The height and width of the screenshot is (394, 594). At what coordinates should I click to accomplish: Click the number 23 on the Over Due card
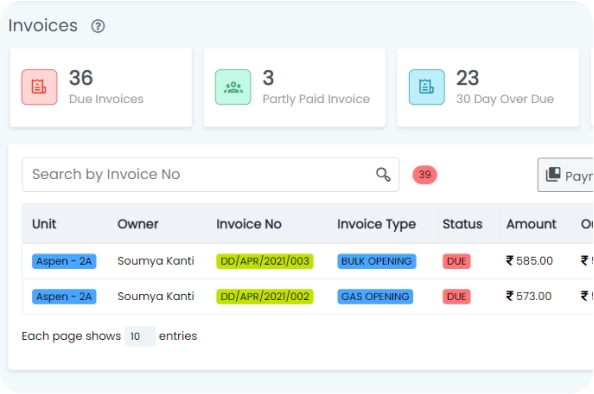click(x=467, y=78)
